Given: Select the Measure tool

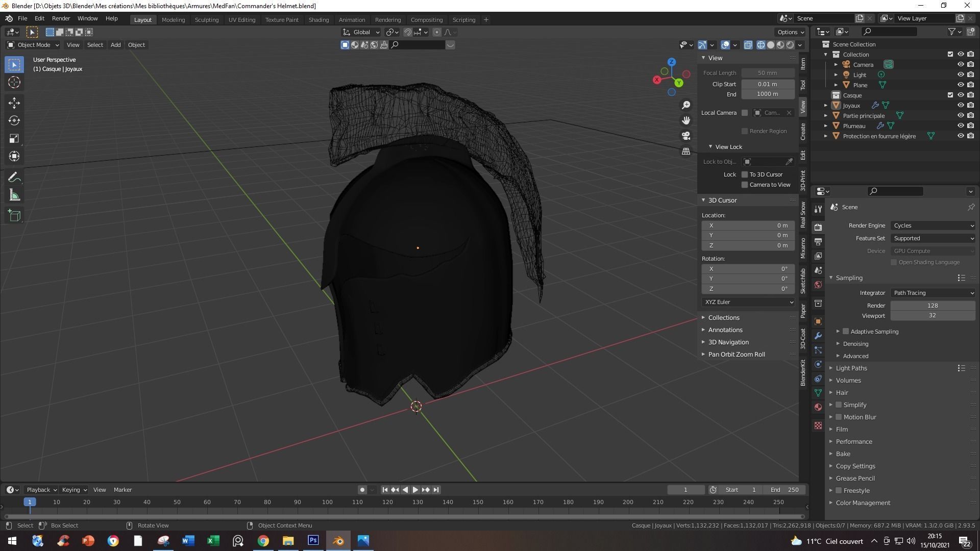Looking at the screenshot, I should tap(14, 195).
